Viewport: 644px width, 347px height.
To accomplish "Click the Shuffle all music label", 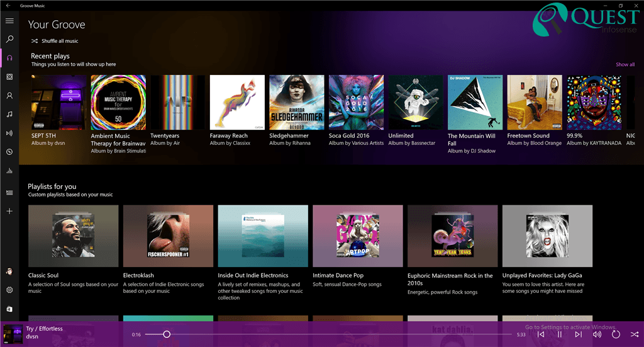I will coord(60,41).
